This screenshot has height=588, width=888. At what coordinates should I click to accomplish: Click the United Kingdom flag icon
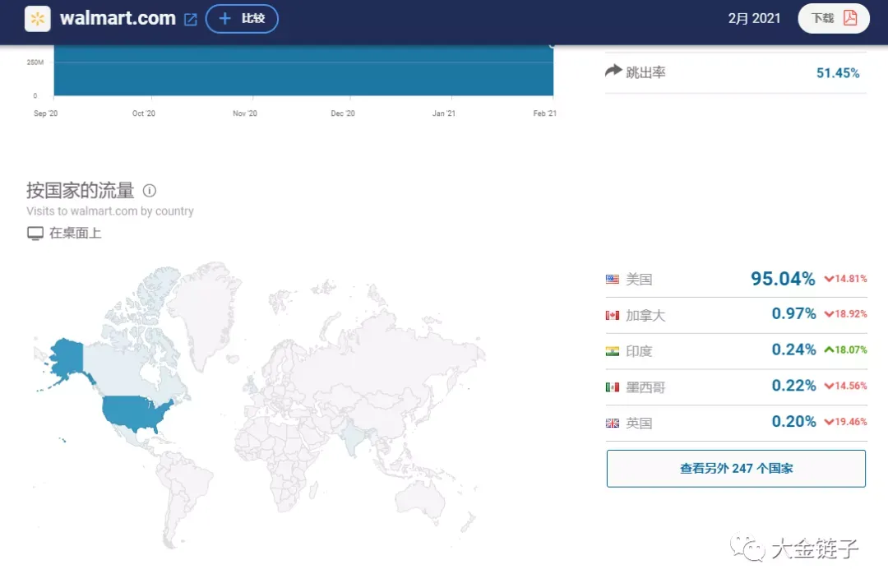pos(613,424)
